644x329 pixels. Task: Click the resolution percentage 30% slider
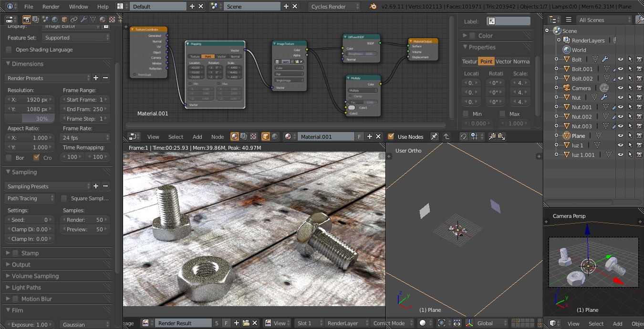[x=31, y=119]
